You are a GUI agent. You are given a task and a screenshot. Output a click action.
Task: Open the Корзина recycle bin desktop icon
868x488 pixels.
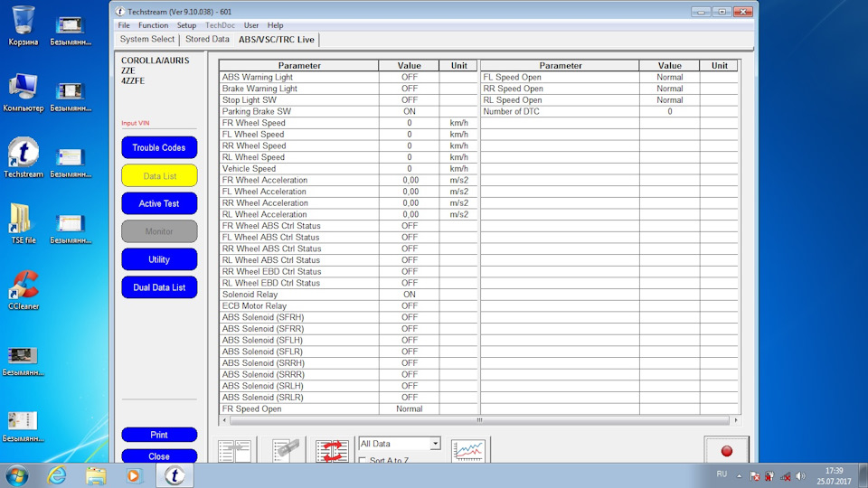[24, 26]
